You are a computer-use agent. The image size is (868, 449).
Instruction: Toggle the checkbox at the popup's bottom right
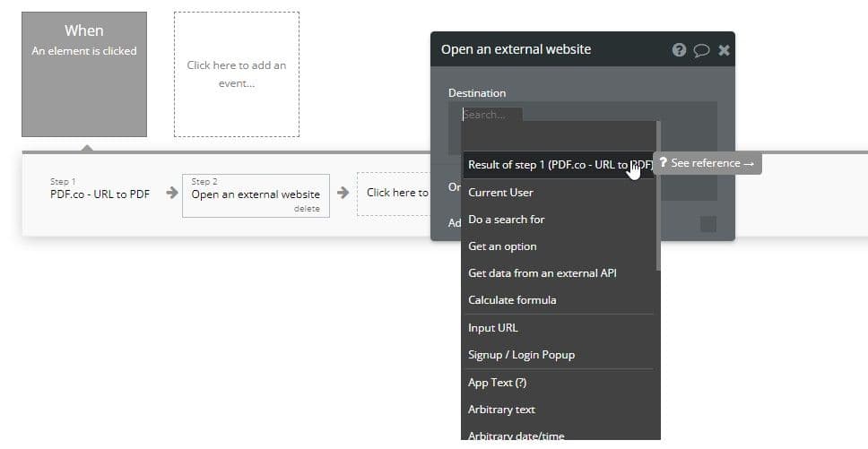707,224
